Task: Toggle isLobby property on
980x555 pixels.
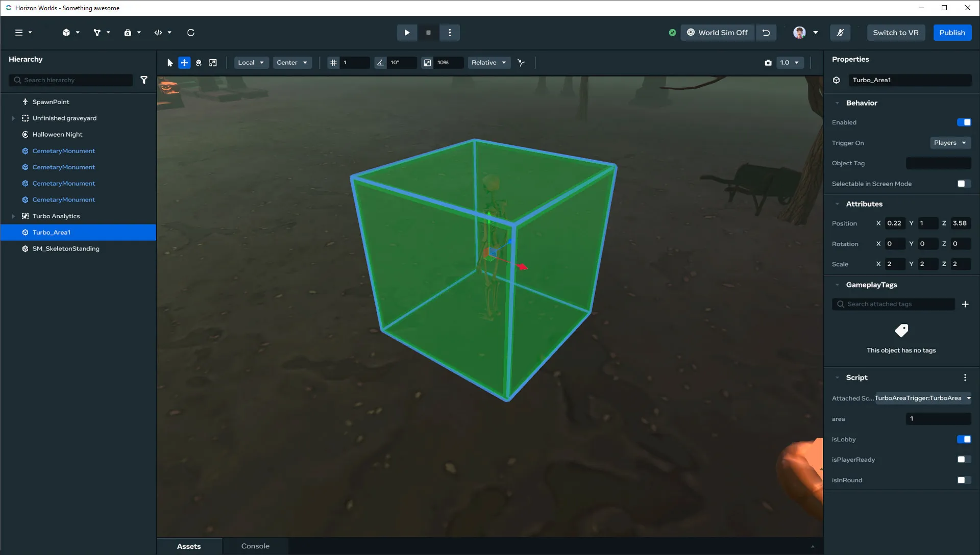Action: [x=964, y=439]
